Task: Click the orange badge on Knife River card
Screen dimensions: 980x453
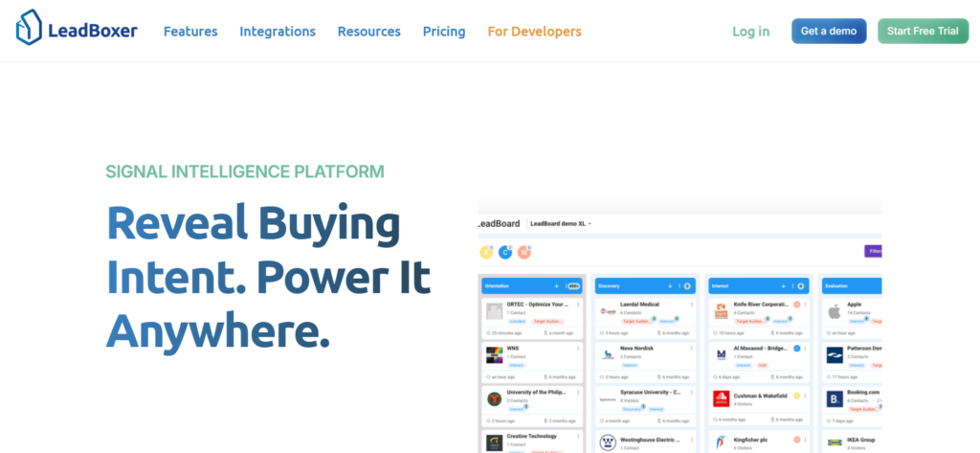Action: (x=797, y=305)
